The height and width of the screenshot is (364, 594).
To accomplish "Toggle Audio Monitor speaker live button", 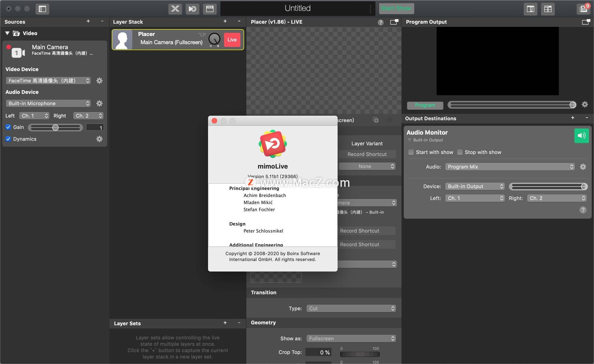I will point(582,136).
